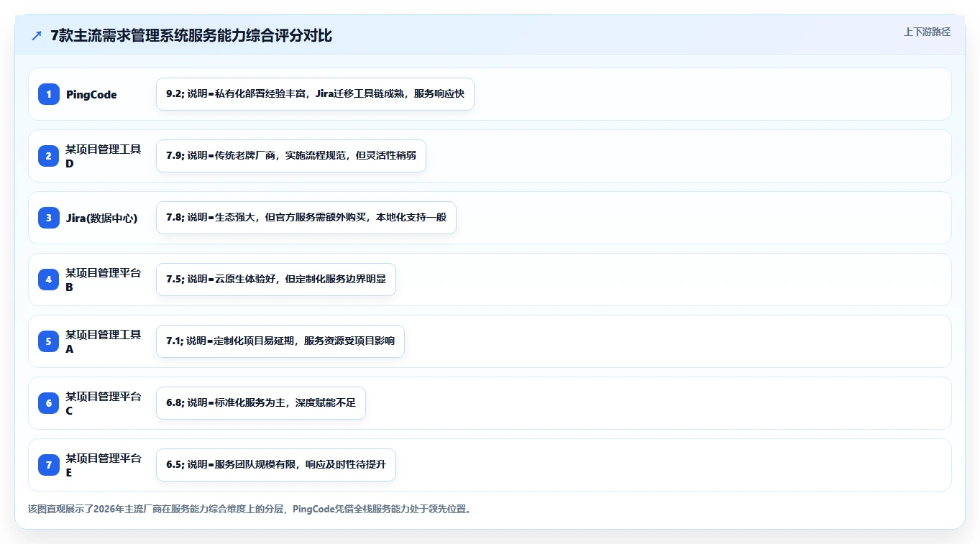Click the 某项目管理工具 D name label
The height and width of the screenshot is (544, 980).
pyautogui.click(x=104, y=156)
